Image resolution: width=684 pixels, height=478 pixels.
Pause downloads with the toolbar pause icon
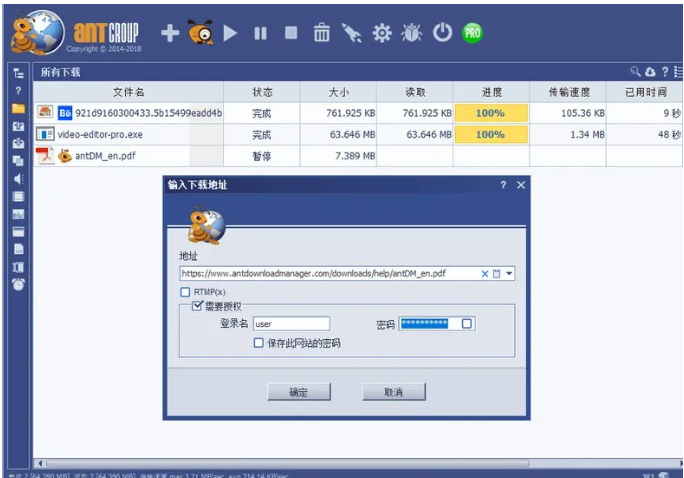click(260, 33)
